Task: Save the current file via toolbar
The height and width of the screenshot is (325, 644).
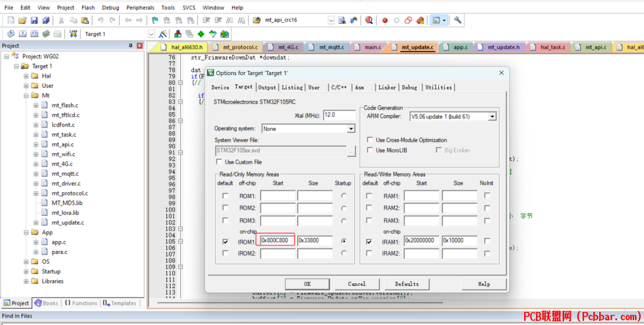Action: [34, 20]
